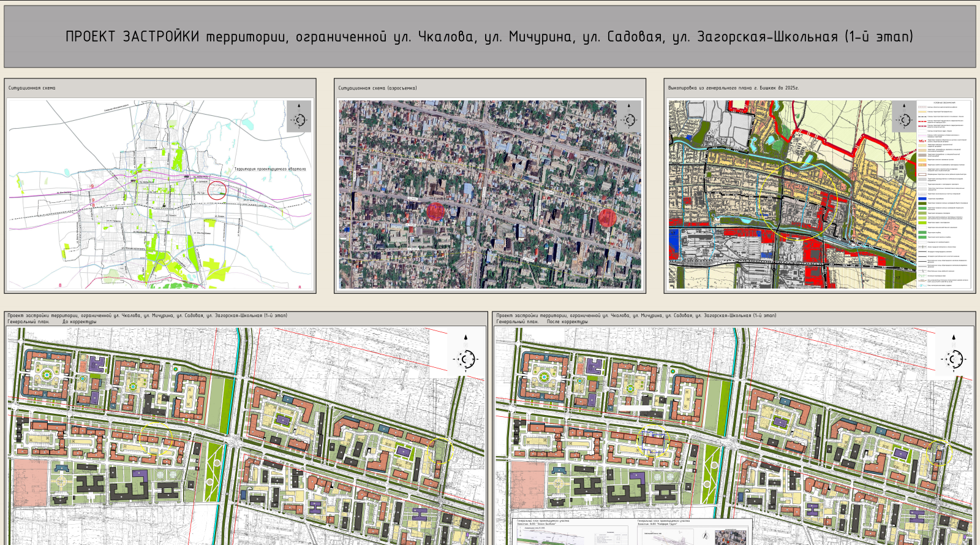The image size is (980, 545).
Task: Click the large yellow circle on the master plan extract
Action: click(x=797, y=201)
